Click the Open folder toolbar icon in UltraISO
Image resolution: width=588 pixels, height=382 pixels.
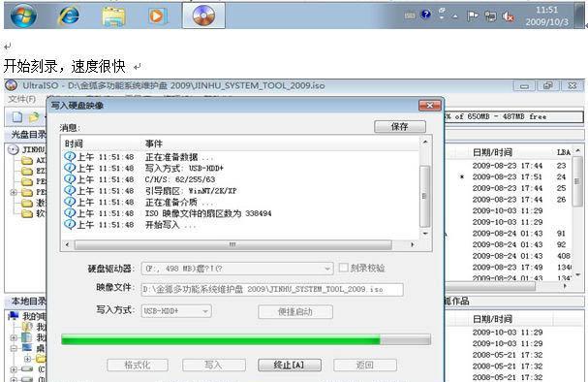click(x=34, y=117)
